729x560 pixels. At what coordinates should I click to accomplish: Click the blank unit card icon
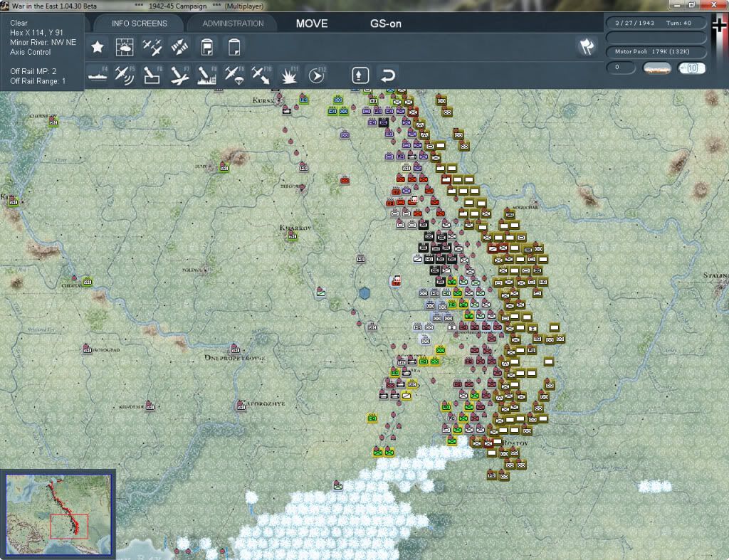pyautogui.click(x=234, y=47)
